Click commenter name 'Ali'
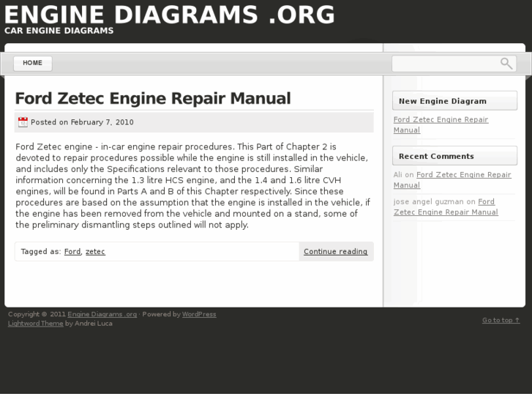This screenshot has width=532, height=399. tap(397, 174)
